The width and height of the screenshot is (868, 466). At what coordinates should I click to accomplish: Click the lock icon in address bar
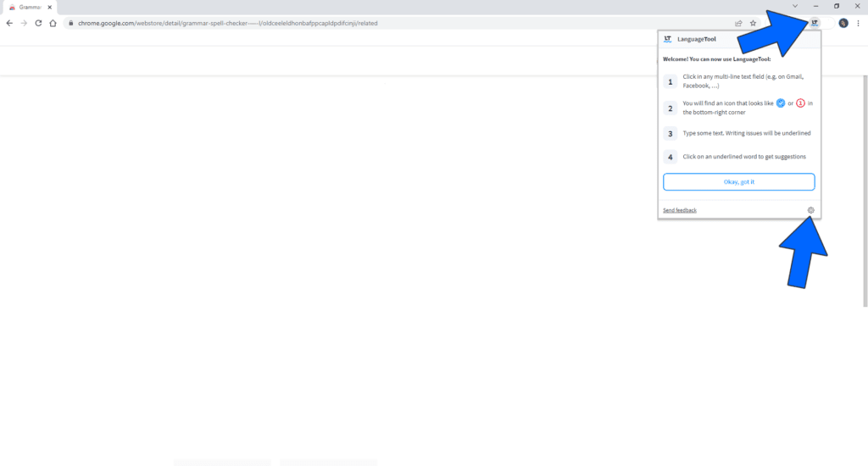pyautogui.click(x=71, y=23)
